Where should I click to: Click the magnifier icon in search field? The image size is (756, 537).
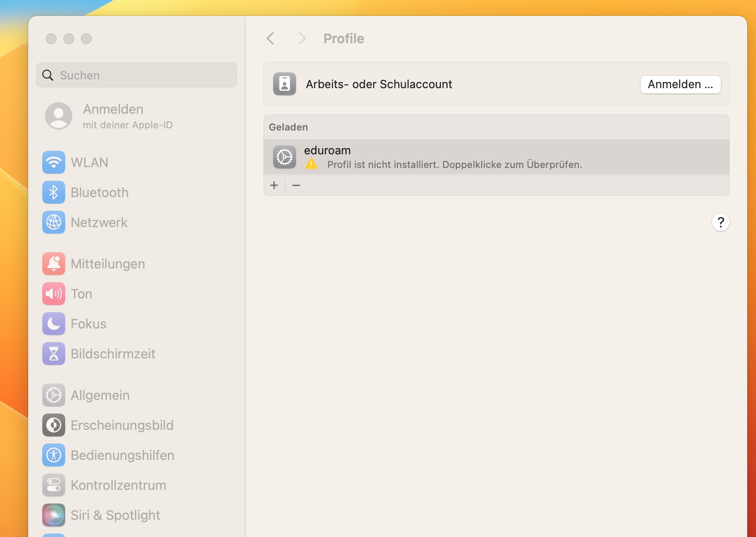(48, 75)
